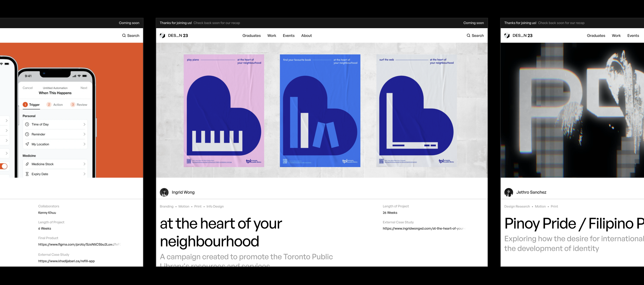Click the pink 'play piano' poster
The height and width of the screenshot is (285, 644).
224,111
